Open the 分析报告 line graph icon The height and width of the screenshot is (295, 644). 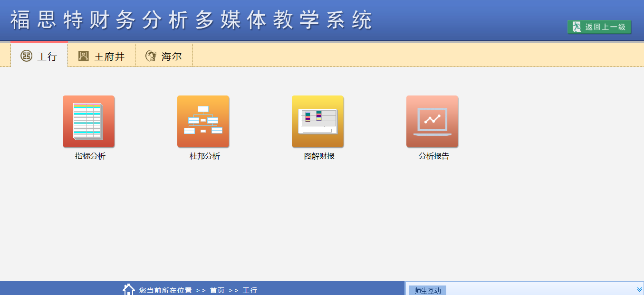click(432, 121)
